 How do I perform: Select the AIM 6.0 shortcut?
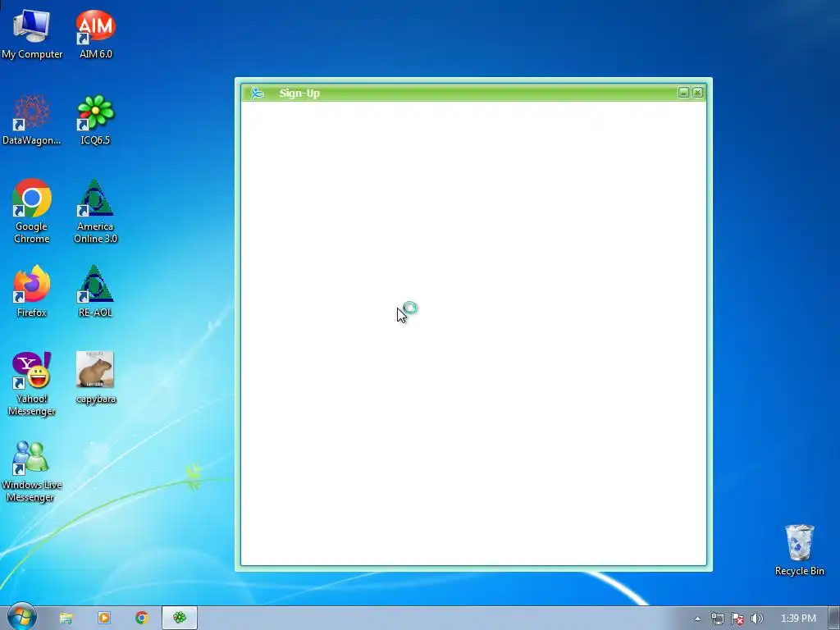point(95,33)
